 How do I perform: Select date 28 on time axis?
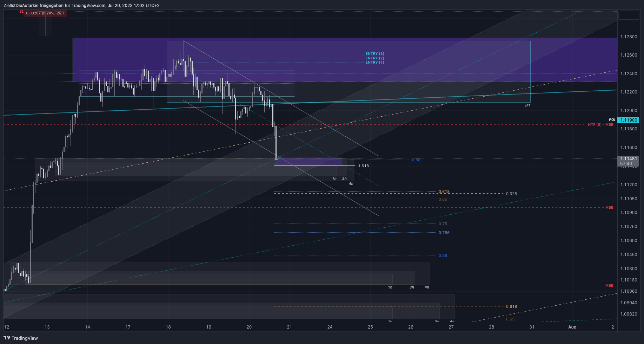click(x=491, y=327)
